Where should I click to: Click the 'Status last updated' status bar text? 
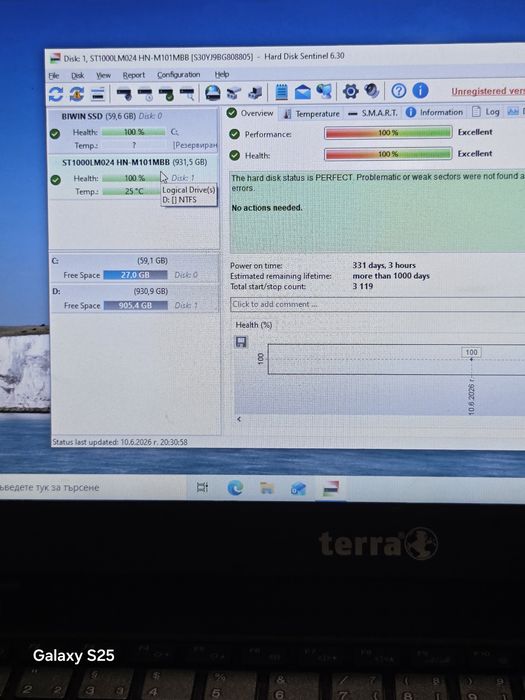pyautogui.click(x=120, y=442)
